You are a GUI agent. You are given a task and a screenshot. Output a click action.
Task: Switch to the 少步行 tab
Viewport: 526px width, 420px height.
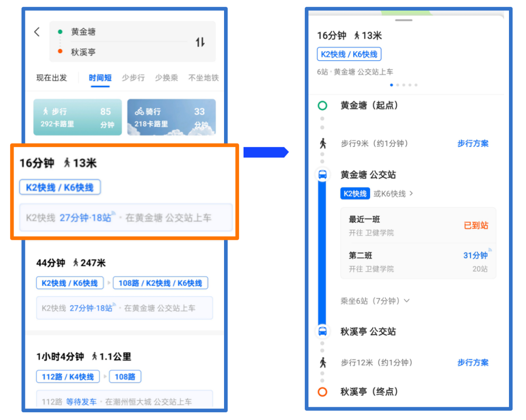click(133, 78)
